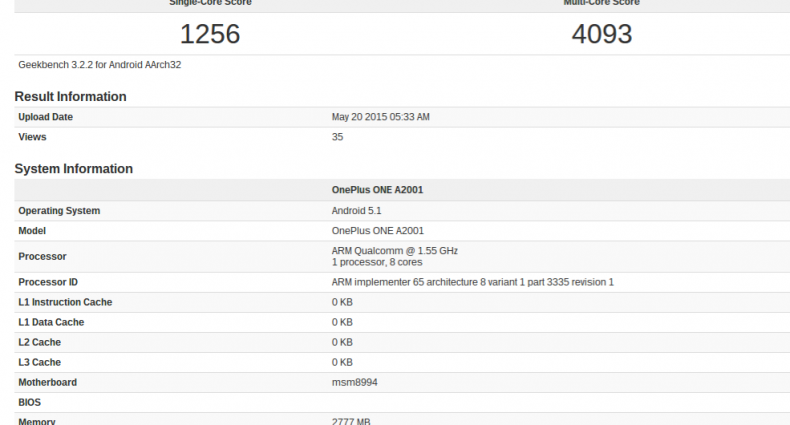The height and width of the screenshot is (425, 790).
Task: Click the L1 Instruction Cache label
Action: [x=65, y=302]
